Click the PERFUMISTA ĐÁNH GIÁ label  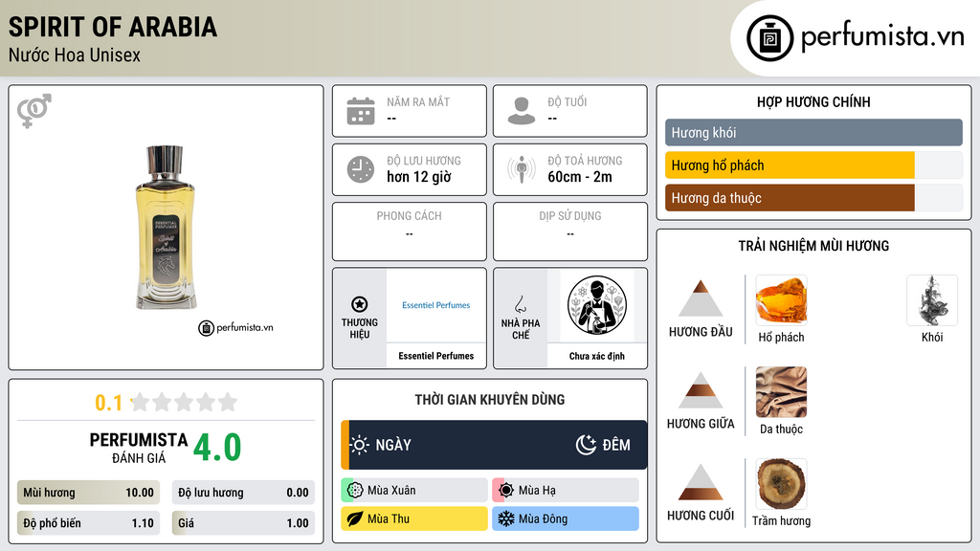[x=138, y=448]
